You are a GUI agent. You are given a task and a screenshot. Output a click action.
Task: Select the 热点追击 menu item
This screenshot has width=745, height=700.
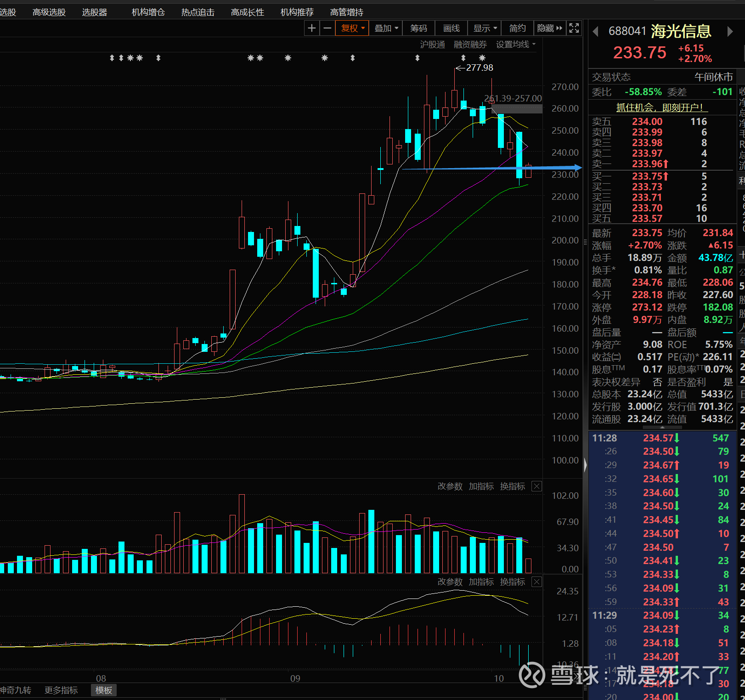(x=198, y=12)
